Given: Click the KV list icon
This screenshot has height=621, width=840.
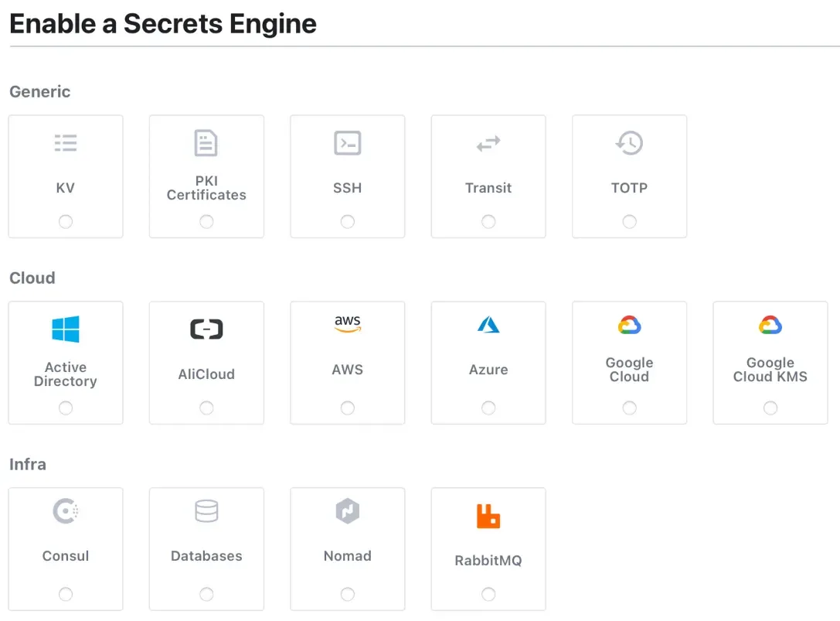Looking at the screenshot, I should 66,142.
